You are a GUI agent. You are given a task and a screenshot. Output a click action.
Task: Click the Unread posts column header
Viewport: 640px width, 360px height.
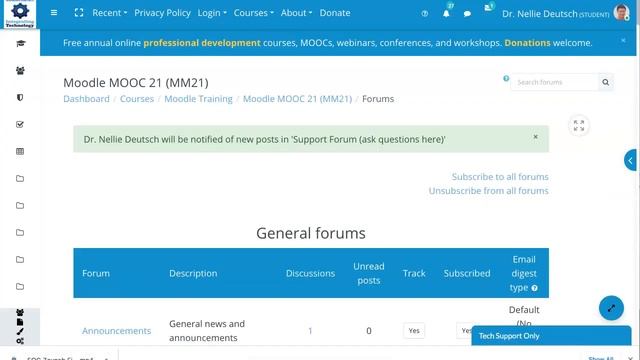coord(369,273)
